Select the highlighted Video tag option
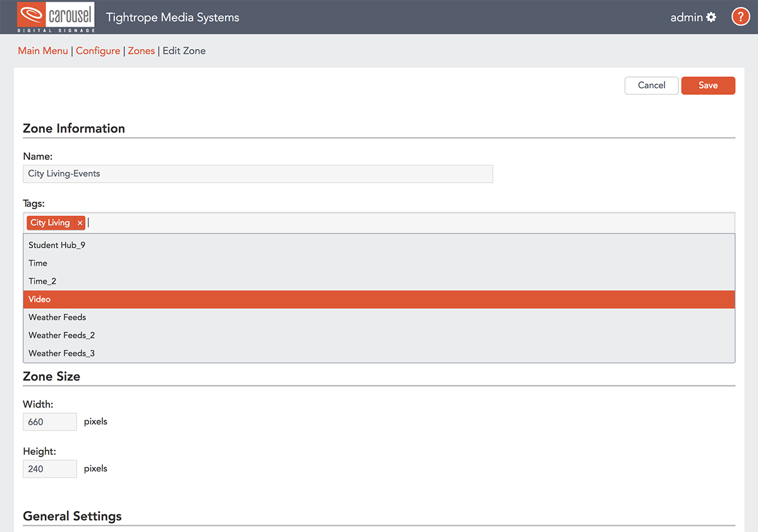This screenshot has height=532, width=758. (39, 299)
